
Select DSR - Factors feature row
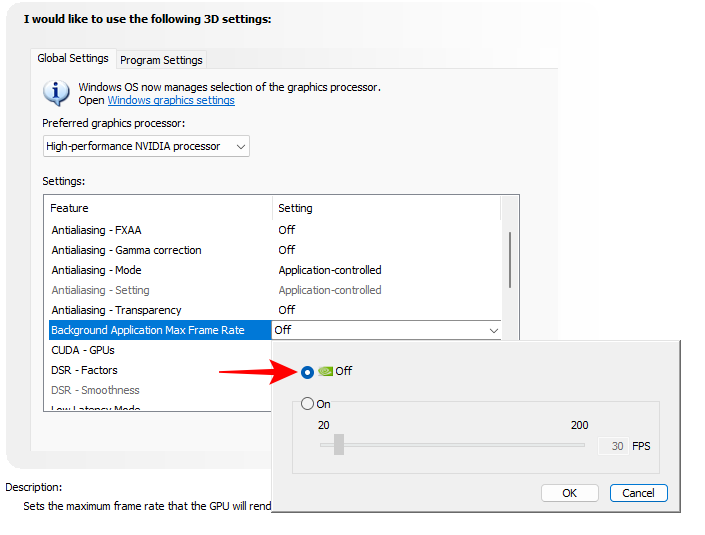coord(84,370)
